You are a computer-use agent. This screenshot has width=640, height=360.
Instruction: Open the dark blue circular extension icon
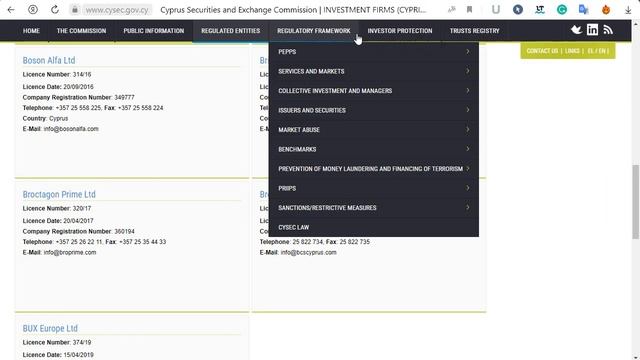[x=518, y=9]
